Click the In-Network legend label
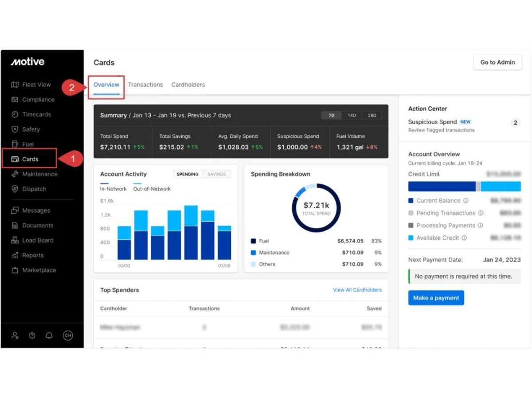532x399 pixels. tap(113, 189)
